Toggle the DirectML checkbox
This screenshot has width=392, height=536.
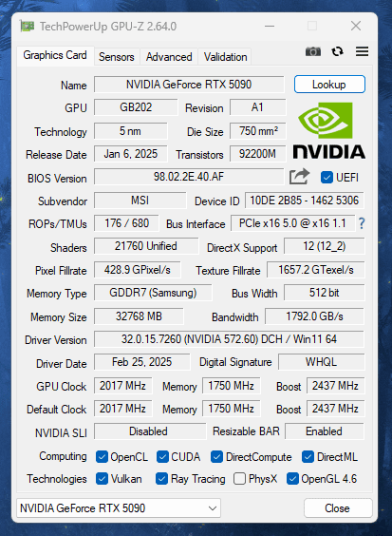click(308, 457)
